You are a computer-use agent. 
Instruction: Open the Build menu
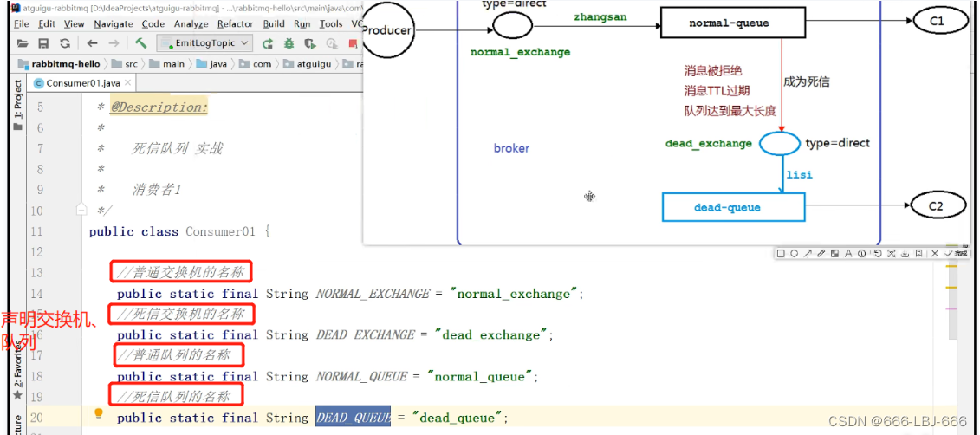click(274, 23)
